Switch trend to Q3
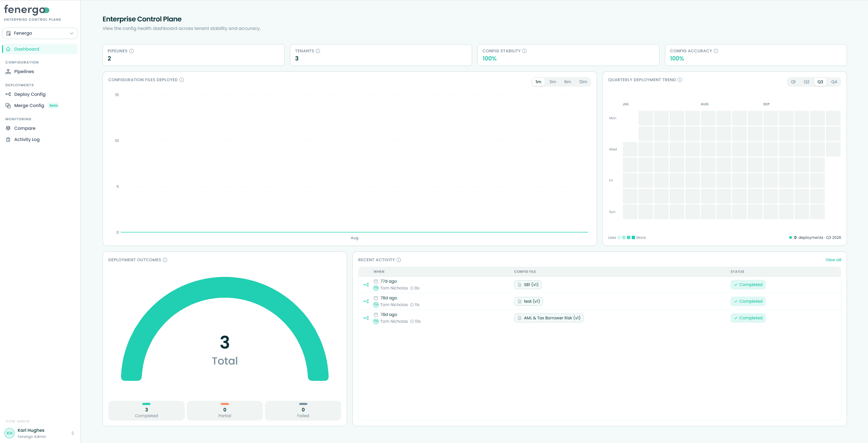Screen dimensions: 868x443 pyautogui.click(x=820, y=82)
